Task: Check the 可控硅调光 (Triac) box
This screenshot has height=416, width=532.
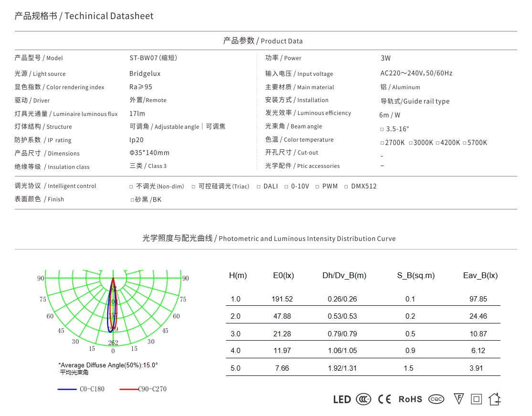Action: pos(193,187)
